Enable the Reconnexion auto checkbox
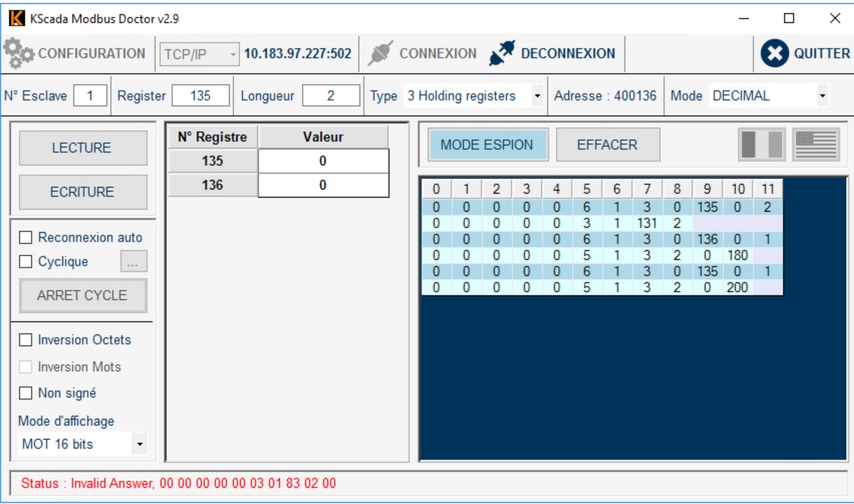The width and height of the screenshot is (854, 504). (26, 238)
